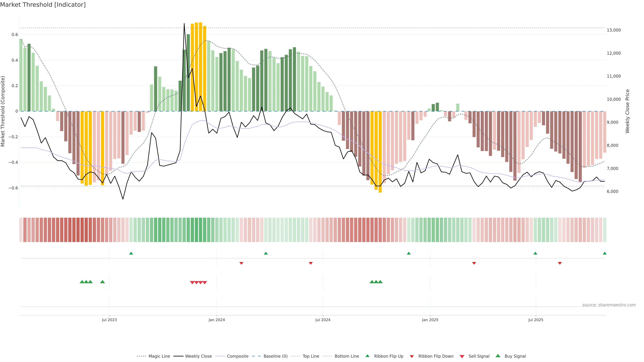Click the sharemaestro.com source text
The image size is (644, 362).
(609, 305)
